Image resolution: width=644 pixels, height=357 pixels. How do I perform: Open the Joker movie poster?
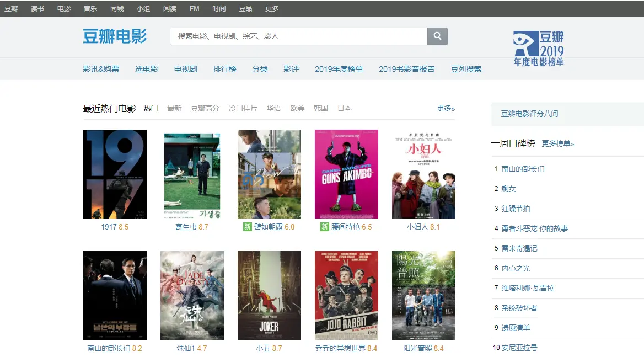(x=269, y=295)
